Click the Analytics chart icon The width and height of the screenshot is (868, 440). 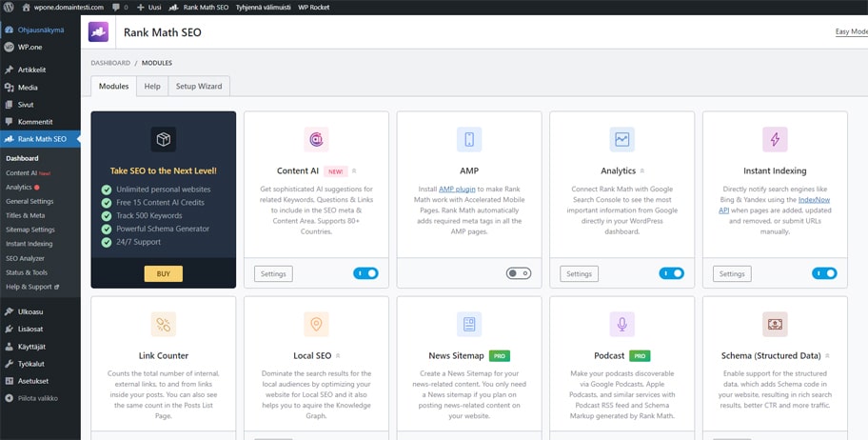pyautogui.click(x=621, y=140)
